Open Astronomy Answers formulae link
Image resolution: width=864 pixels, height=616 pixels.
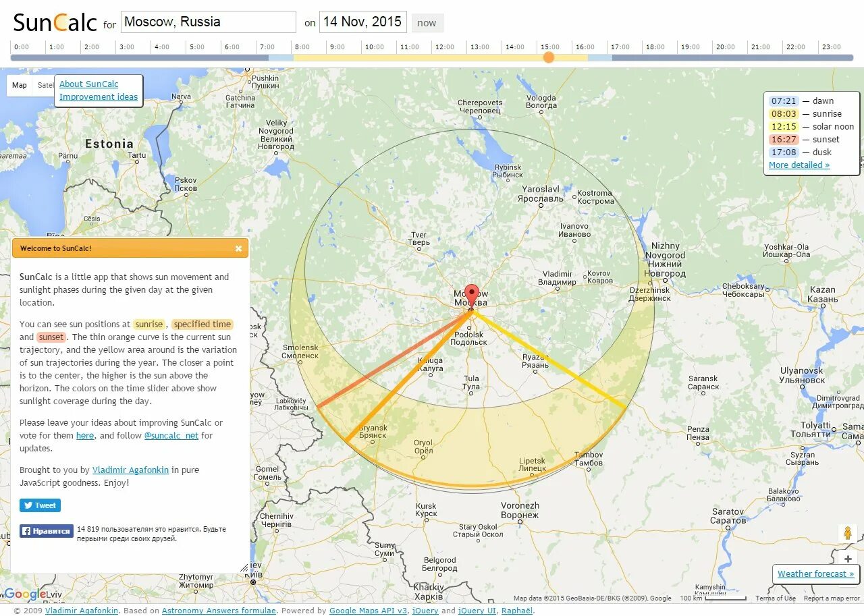pyautogui.click(x=219, y=611)
